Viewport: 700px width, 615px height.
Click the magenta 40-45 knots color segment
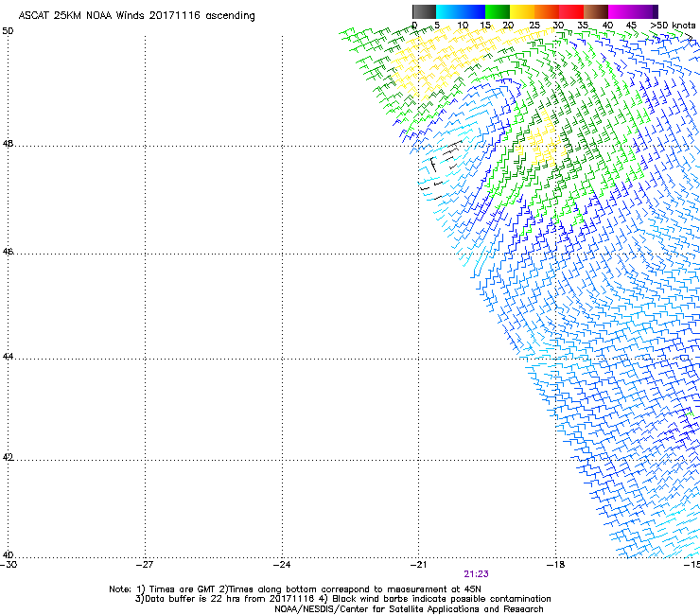pyautogui.click(x=621, y=11)
